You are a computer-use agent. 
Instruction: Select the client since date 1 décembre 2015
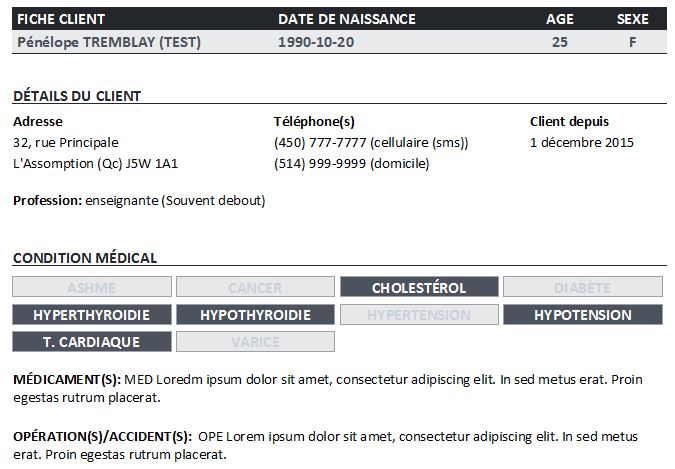pos(582,143)
